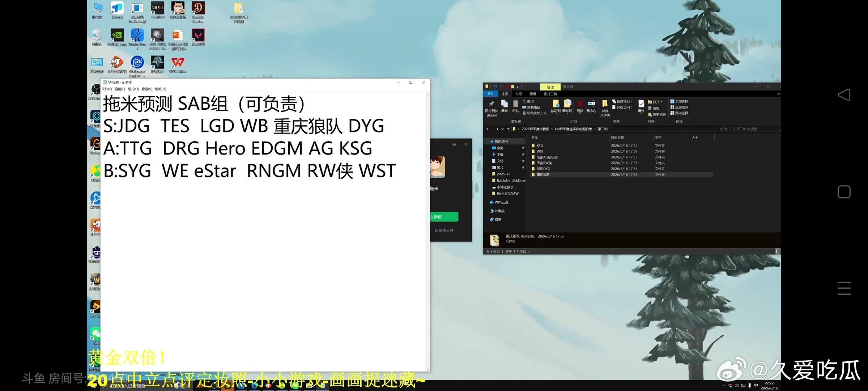Open the Double Dealer desktop shortcut
868x391 pixels.
click(198, 12)
